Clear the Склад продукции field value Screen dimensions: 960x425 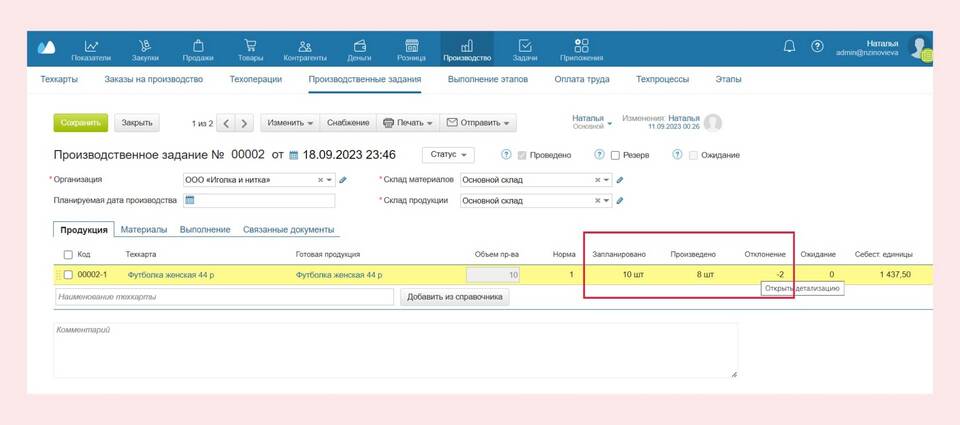(598, 201)
